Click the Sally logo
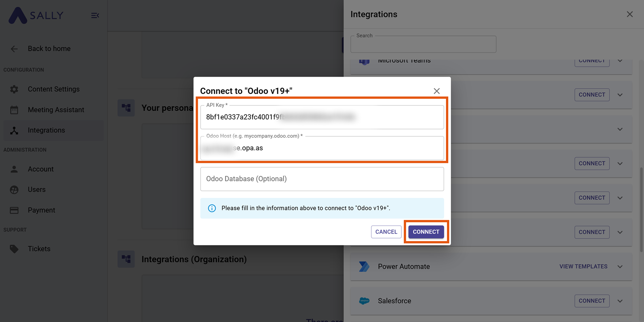 click(x=36, y=15)
